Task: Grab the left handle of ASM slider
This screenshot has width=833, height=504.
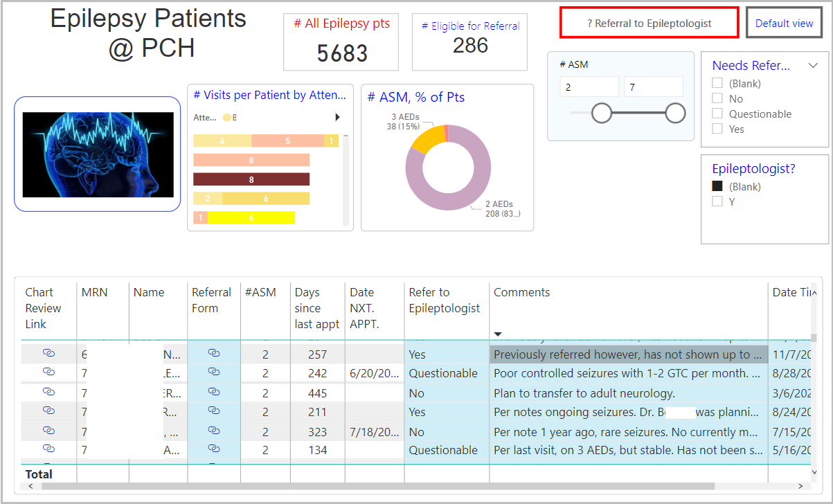Action: click(x=602, y=113)
